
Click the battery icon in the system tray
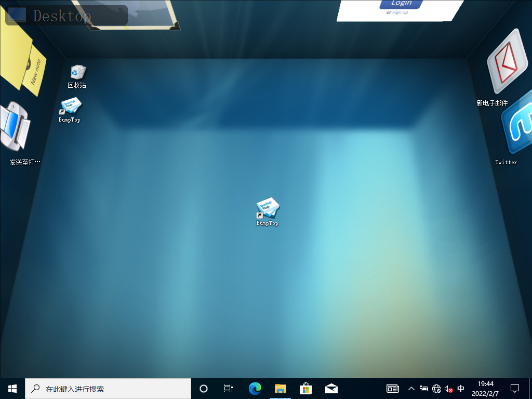[x=423, y=389]
